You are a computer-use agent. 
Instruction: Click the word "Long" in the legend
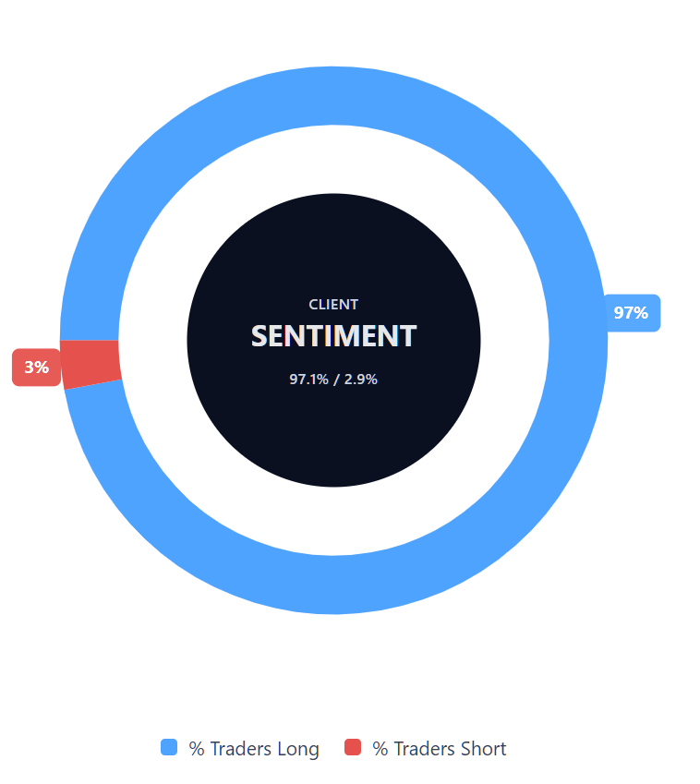[x=298, y=749]
